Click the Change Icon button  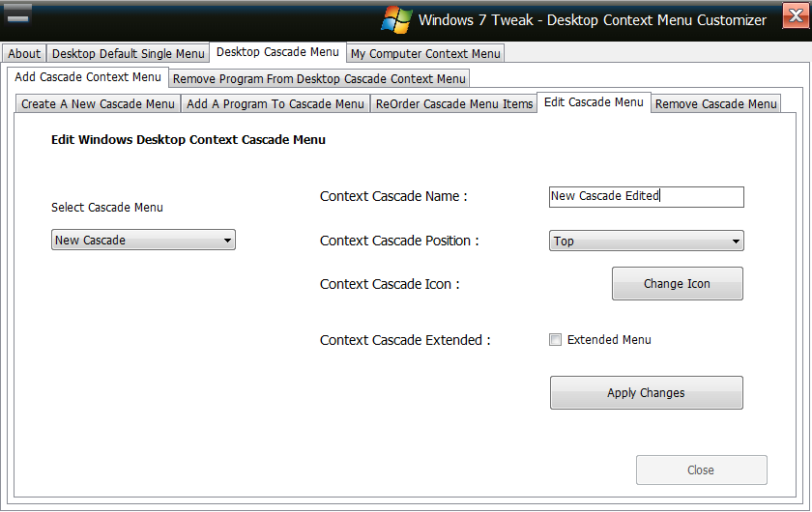678,284
